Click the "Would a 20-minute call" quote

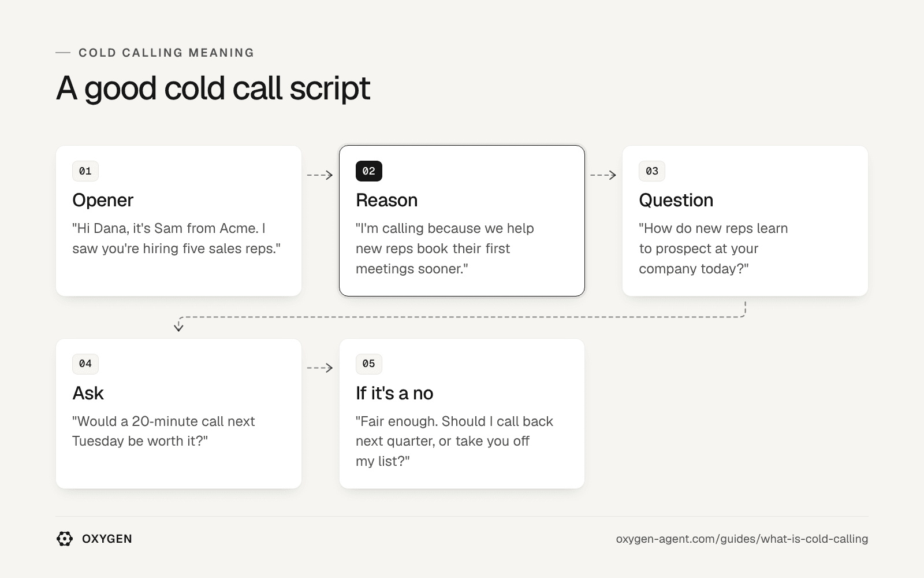[163, 431]
